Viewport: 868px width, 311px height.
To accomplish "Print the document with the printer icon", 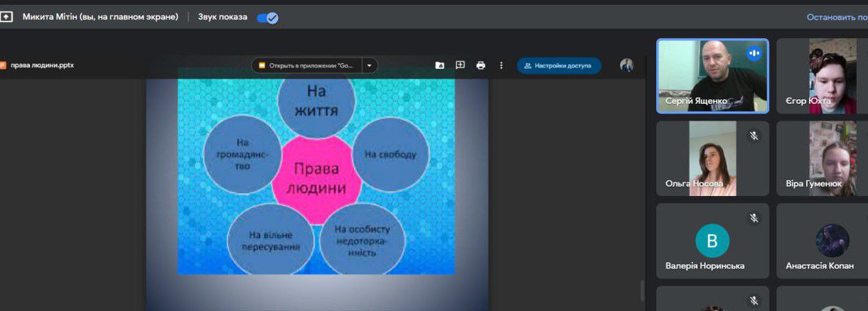I will pyautogui.click(x=481, y=65).
